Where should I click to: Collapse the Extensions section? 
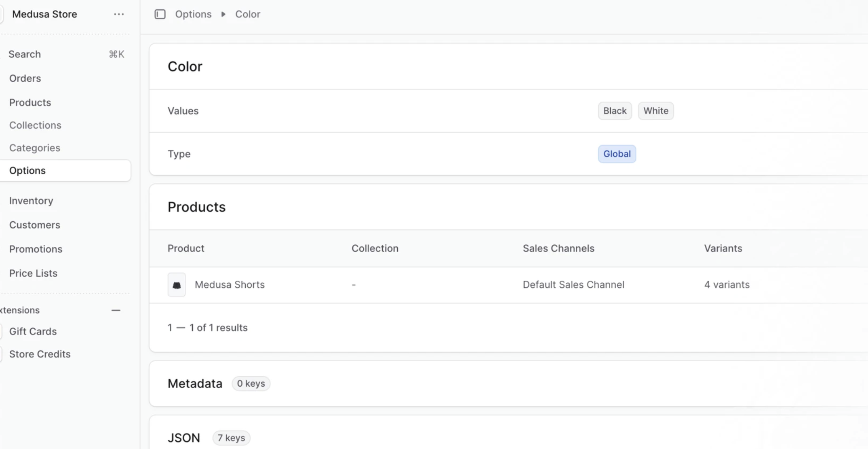[x=116, y=310]
